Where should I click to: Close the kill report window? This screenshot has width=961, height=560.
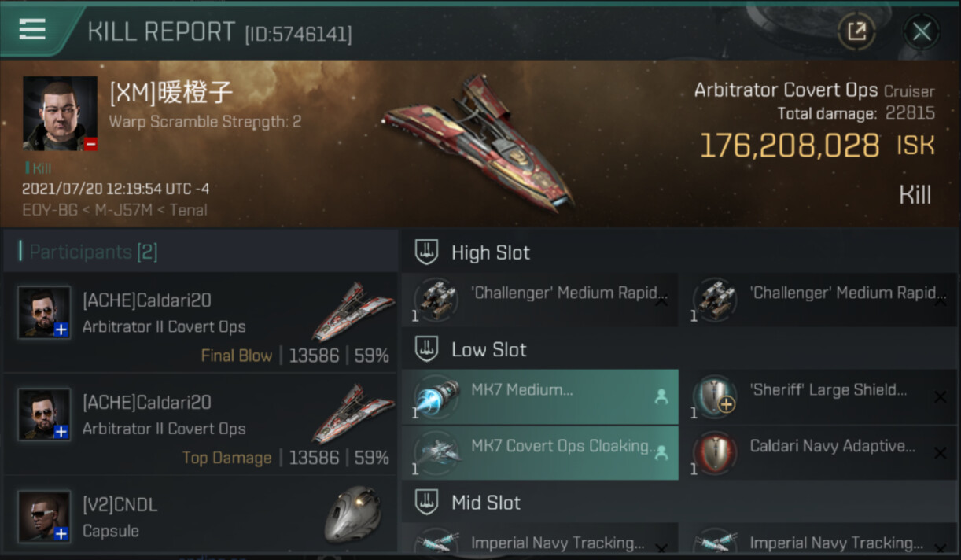coord(921,31)
